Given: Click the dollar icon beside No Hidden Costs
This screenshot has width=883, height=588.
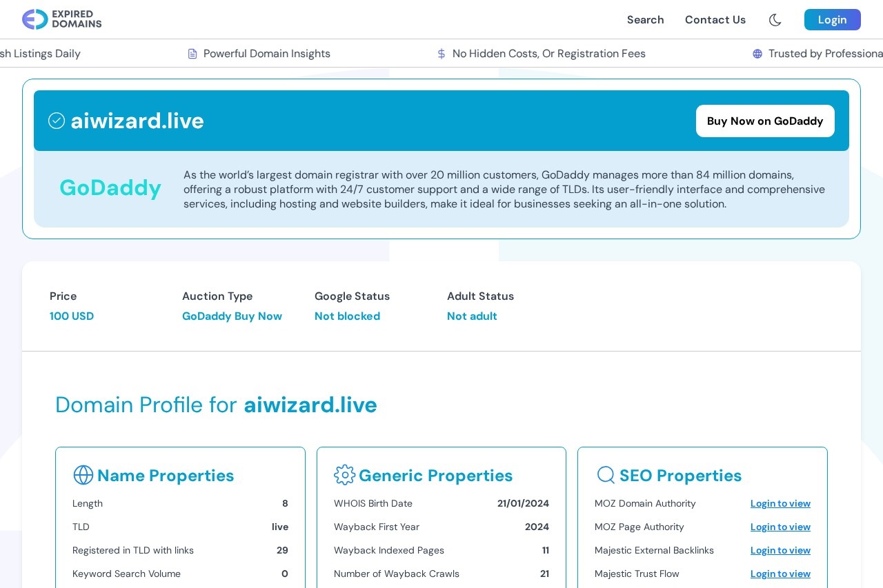Looking at the screenshot, I should [441, 53].
